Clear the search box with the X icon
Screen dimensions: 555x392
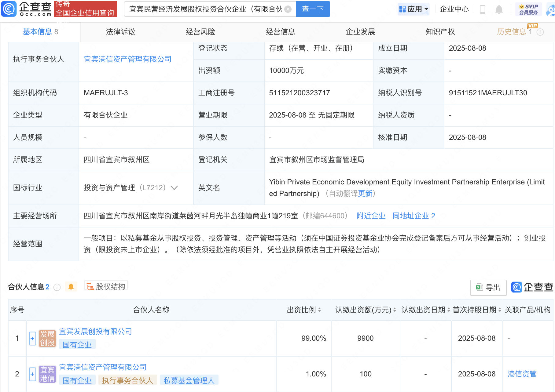pos(288,9)
